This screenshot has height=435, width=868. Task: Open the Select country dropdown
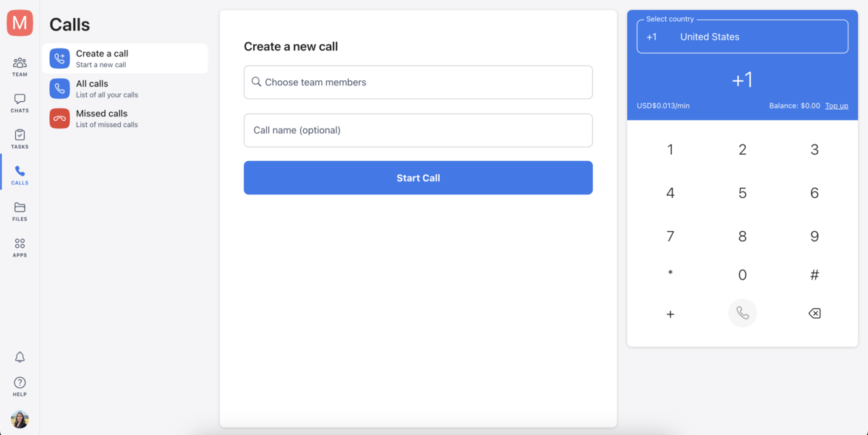coord(742,37)
